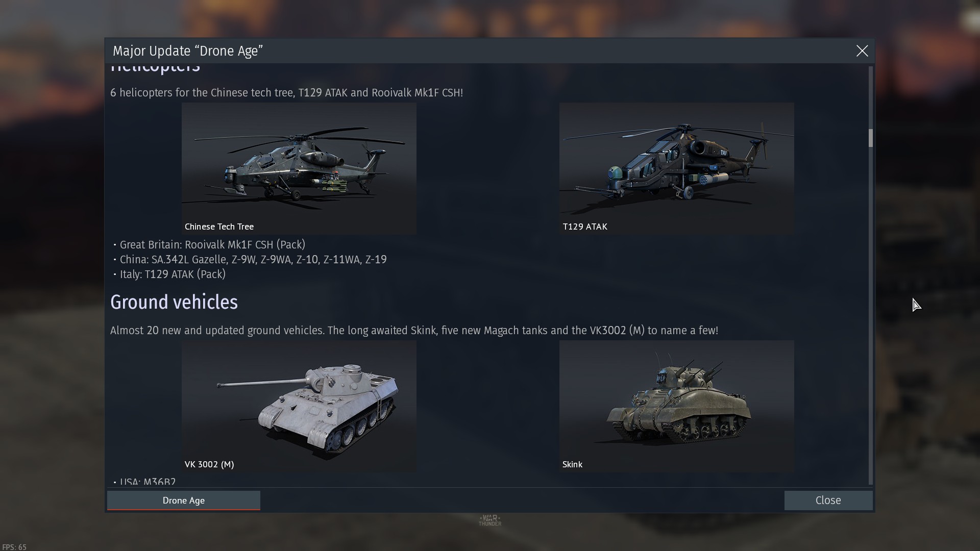Viewport: 980px width, 551px height.
Task: Open the Skink tank image
Action: (677, 406)
